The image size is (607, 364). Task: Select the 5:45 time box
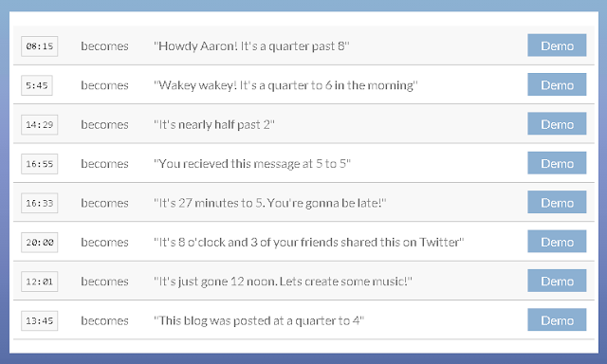click(x=37, y=85)
